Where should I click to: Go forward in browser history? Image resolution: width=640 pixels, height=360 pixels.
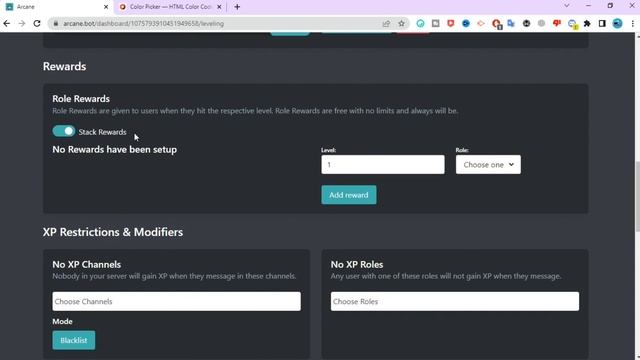pos(22,24)
